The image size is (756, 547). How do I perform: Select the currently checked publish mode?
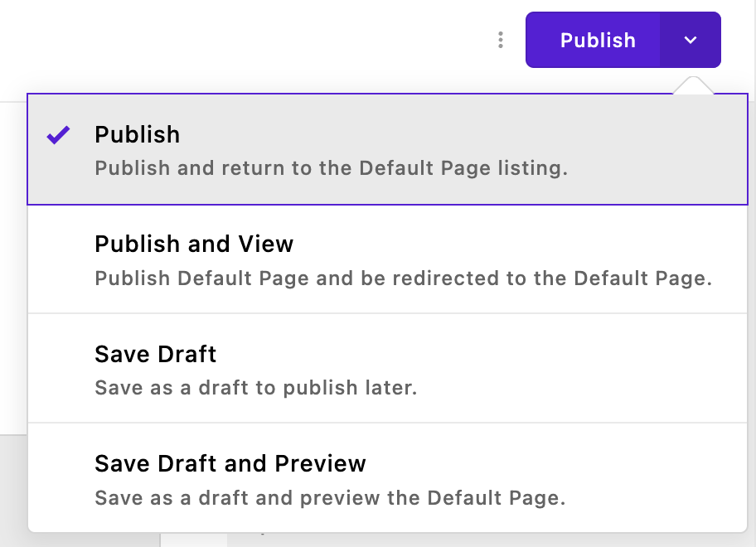click(x=138, y=134)
